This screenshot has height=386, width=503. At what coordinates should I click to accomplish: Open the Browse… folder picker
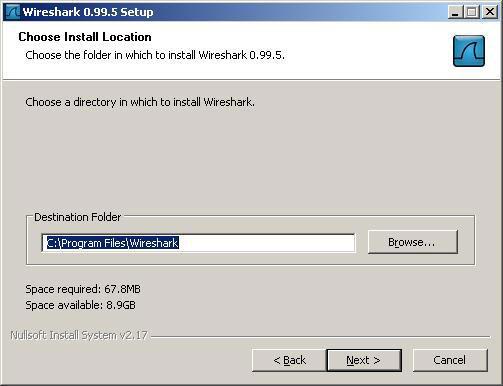click(413, 242)
